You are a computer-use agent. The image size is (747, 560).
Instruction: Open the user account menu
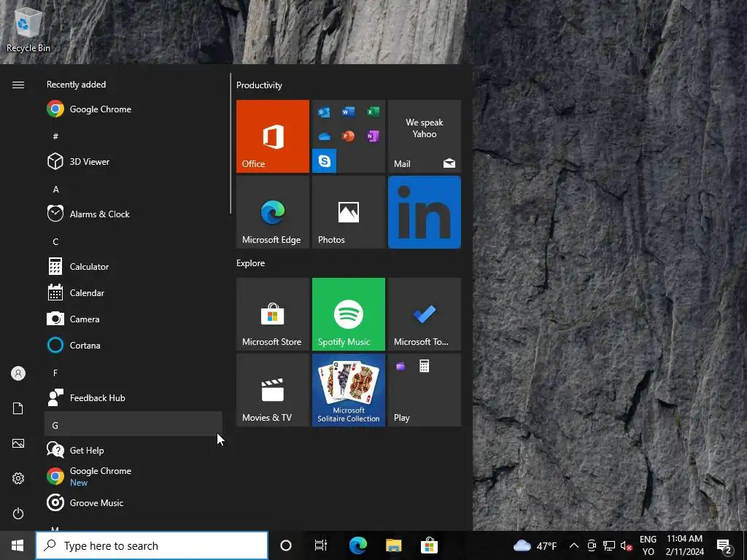tap(18, 373)
